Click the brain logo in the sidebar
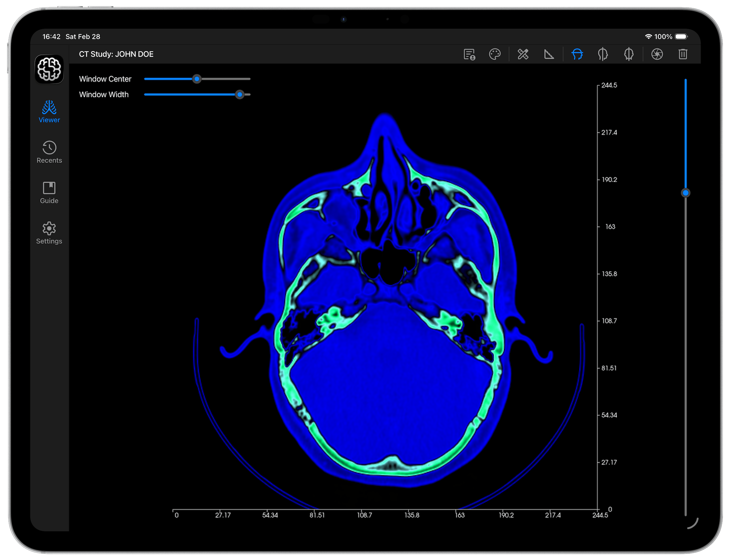Viewport: 731px width, 560px height. (49, 69)
